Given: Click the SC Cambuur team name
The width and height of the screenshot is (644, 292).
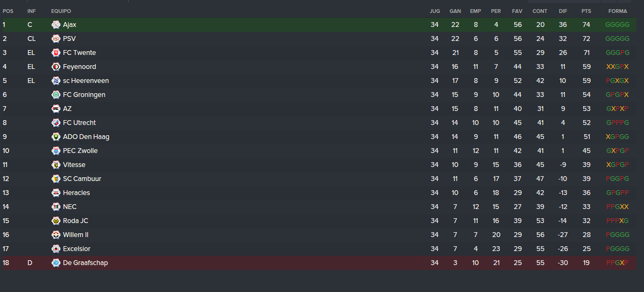Looking at the screenshot, I should [82, 179].
